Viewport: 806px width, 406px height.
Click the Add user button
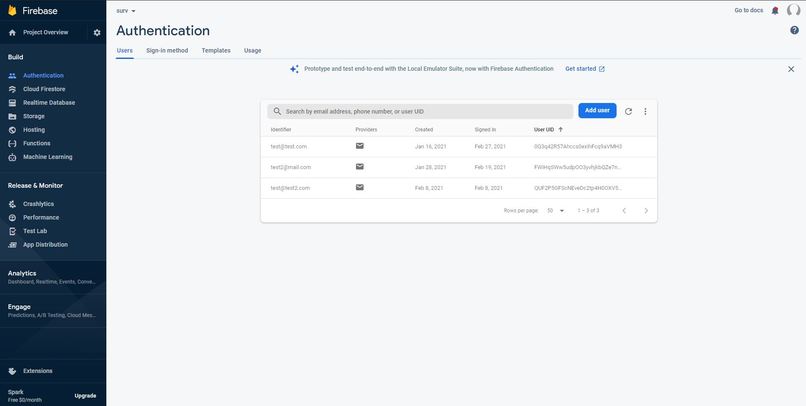597,110
